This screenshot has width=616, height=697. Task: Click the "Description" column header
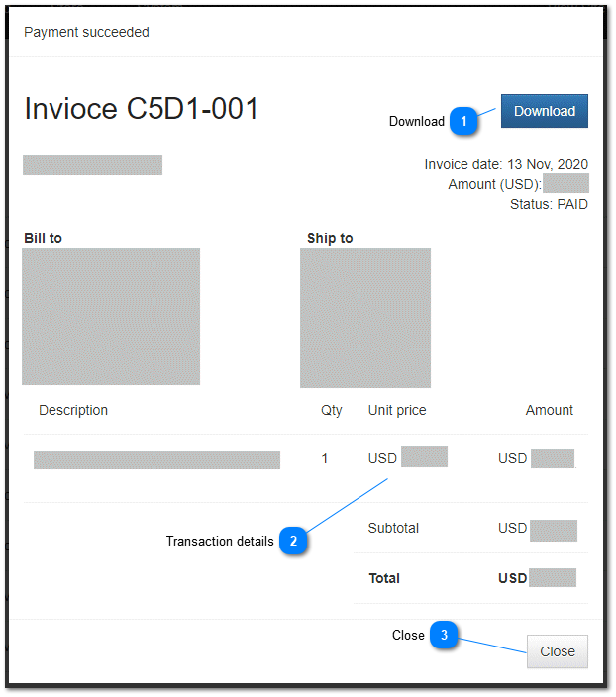73,410
